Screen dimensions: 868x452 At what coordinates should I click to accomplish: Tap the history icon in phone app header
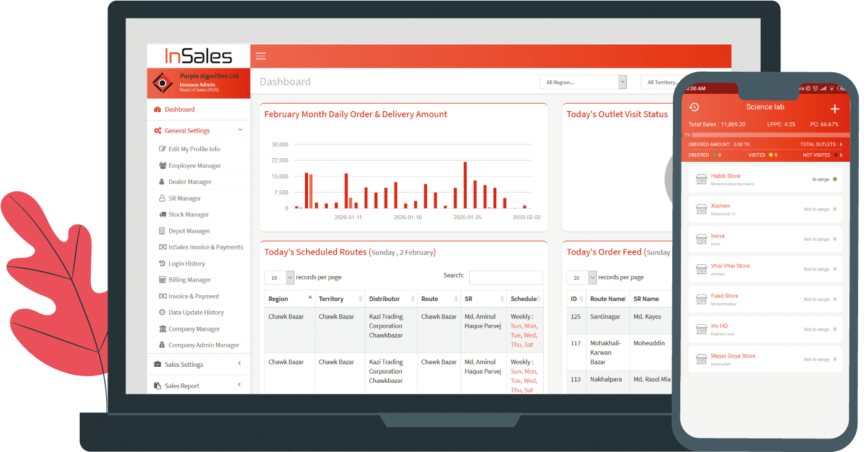click(x=694, y=107)
